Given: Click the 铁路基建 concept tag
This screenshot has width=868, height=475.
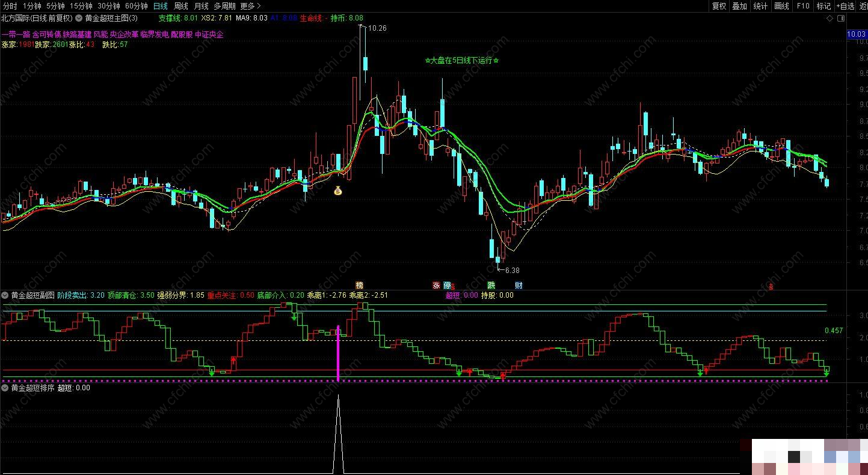Looking at the screenshot, I should [x=77, y=34].
